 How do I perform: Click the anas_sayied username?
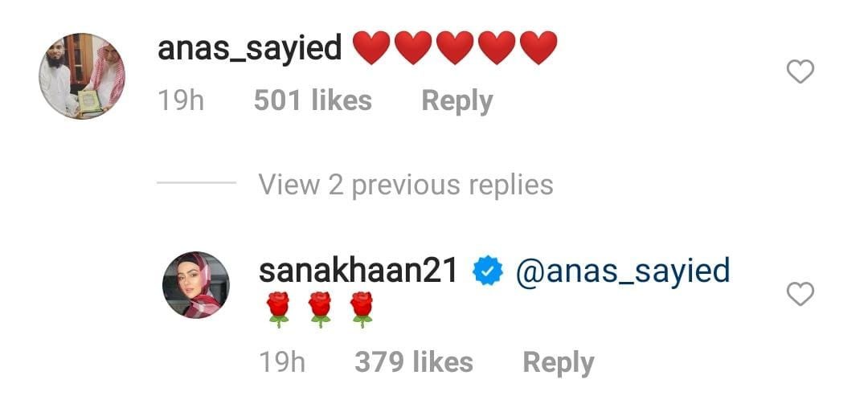pyautogui.click(x=250, y=48)
